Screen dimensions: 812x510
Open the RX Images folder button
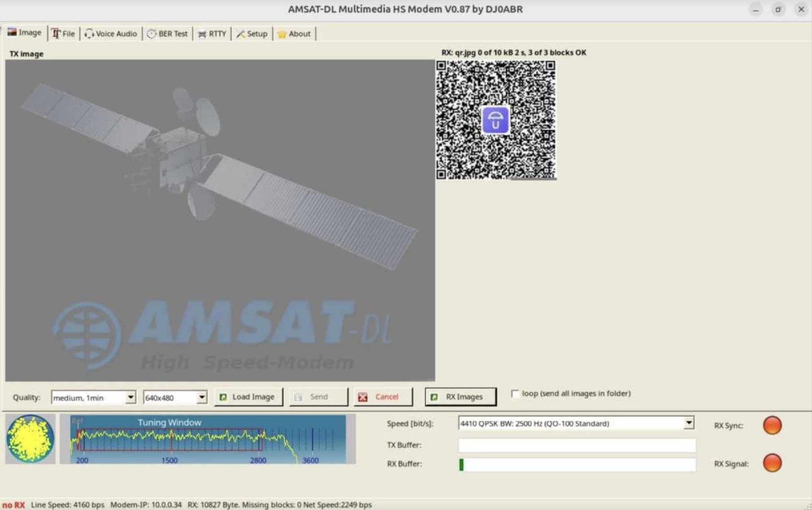460,397
